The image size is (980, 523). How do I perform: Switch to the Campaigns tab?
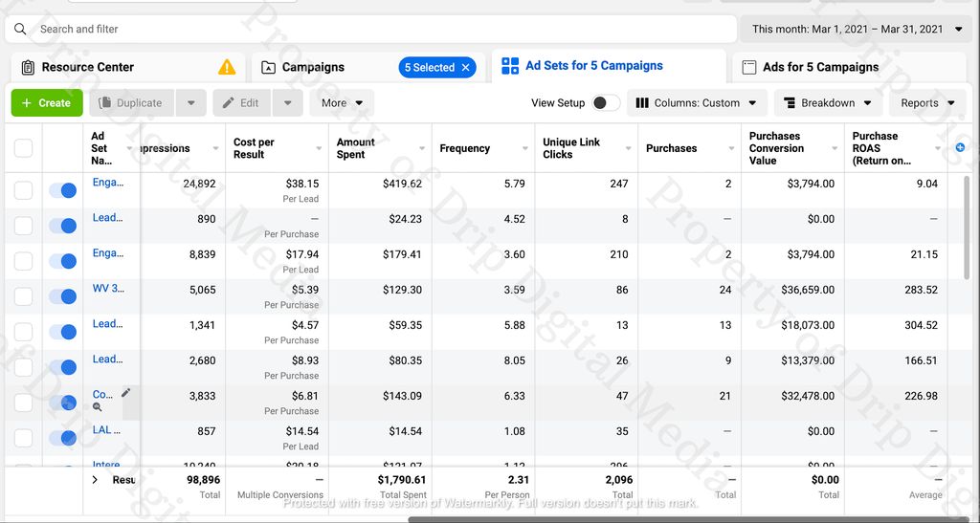[x=368, y=67]
